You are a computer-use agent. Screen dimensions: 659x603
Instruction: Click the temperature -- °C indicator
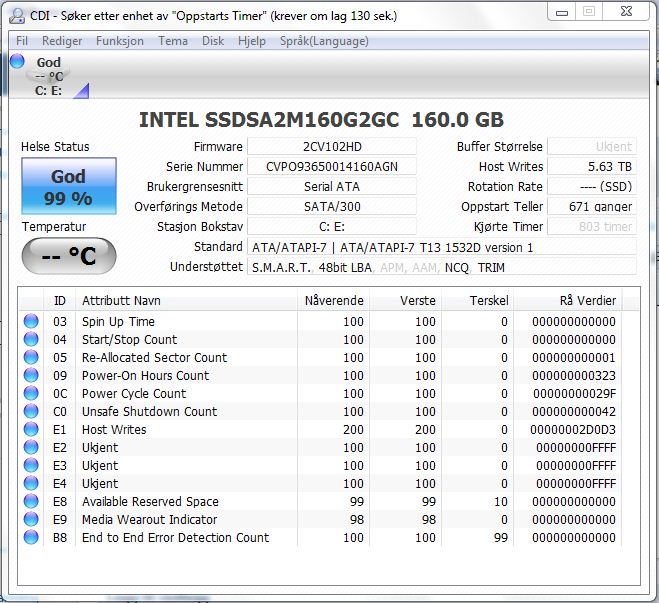point(69,256)
